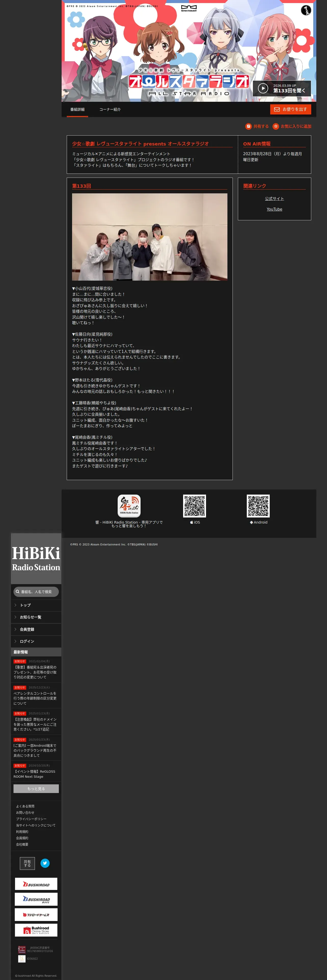Click the 関連リンク heading
Screen dimensions: 327x980
tap(255, 186)
